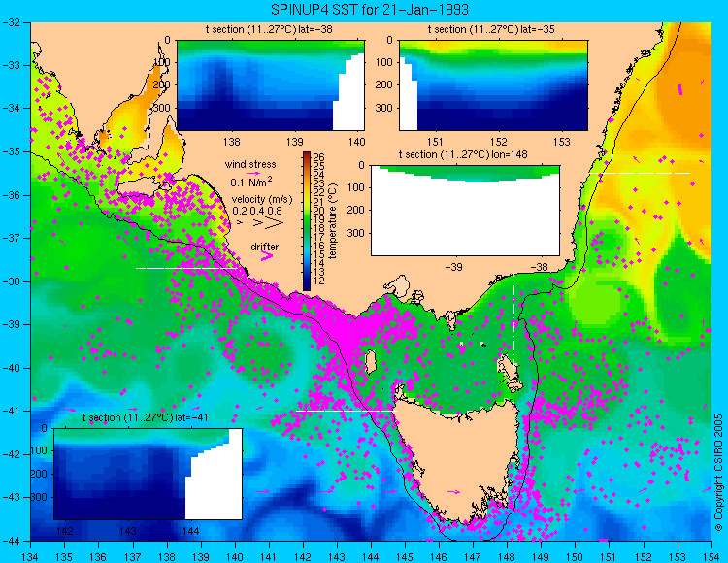Click the 146 tick on the map longitude axis
The width and height of the screenshot is (728, 563).
[x=439, y=556]
